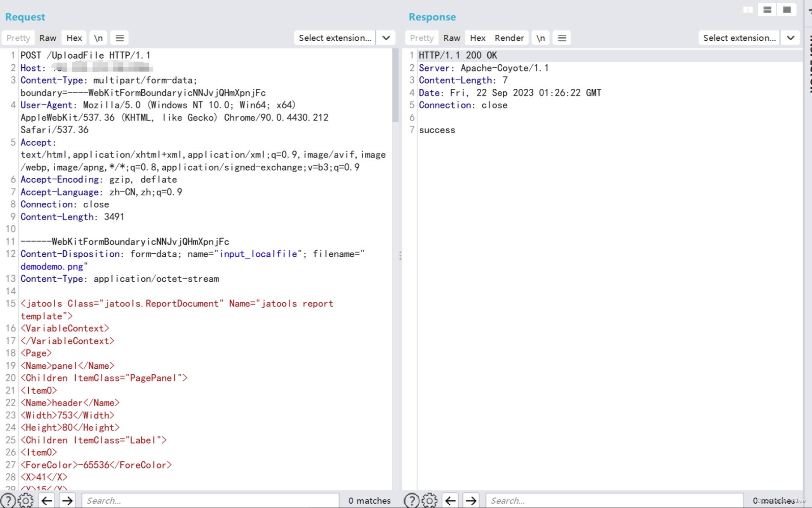The image size is (812, 508).
Task: Click the 'Date: Fri, 22 Sep 2023' header
Action: click(510, 93)
